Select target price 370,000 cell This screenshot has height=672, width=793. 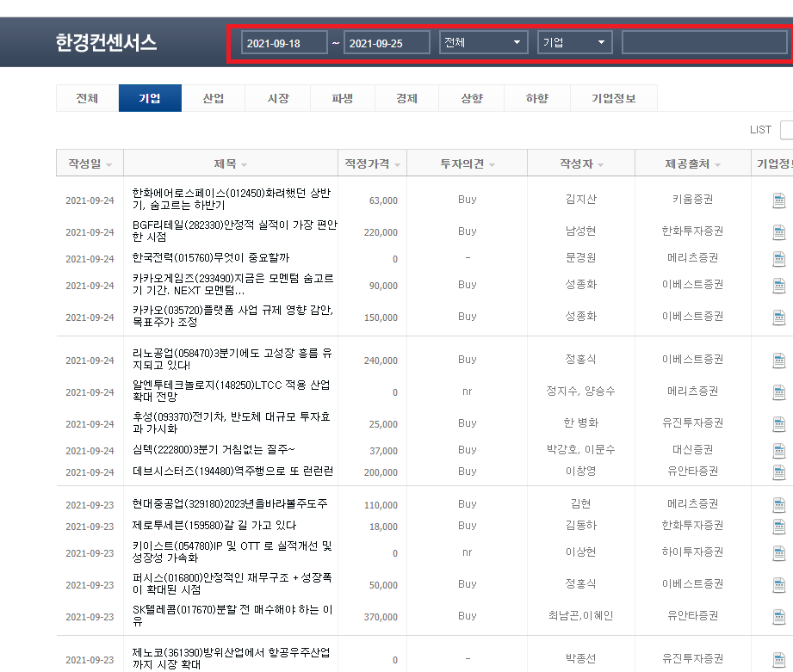point(381,617)
